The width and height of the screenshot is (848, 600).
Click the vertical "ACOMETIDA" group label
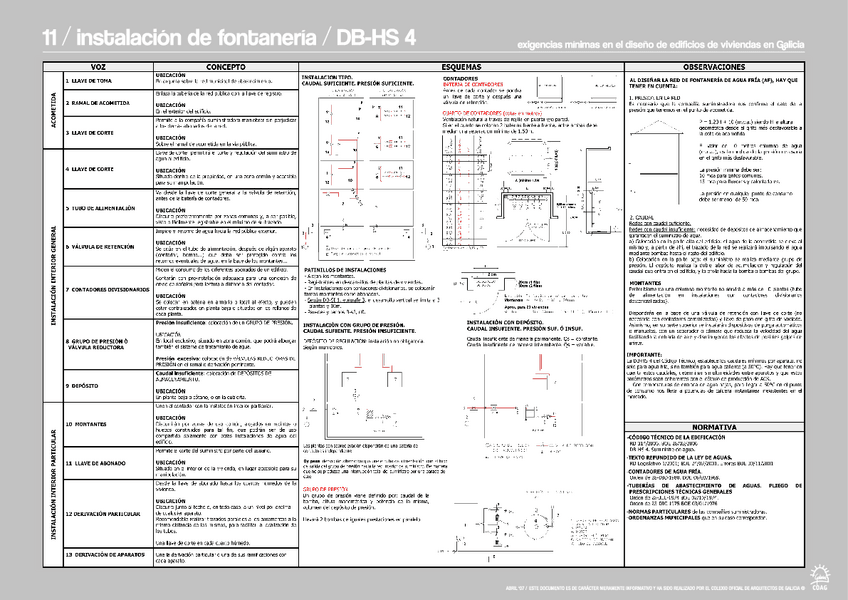tap(53, 110)
